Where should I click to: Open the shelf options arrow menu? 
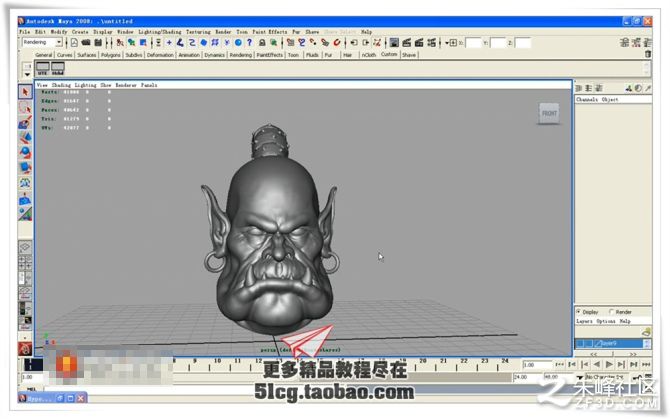tap(27, 74)
